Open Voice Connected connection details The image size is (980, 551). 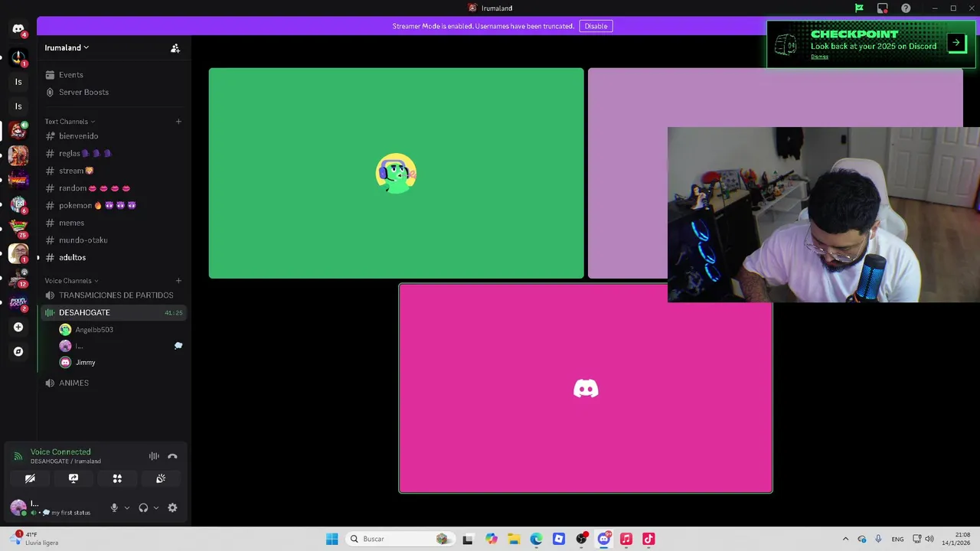point(60,452)
